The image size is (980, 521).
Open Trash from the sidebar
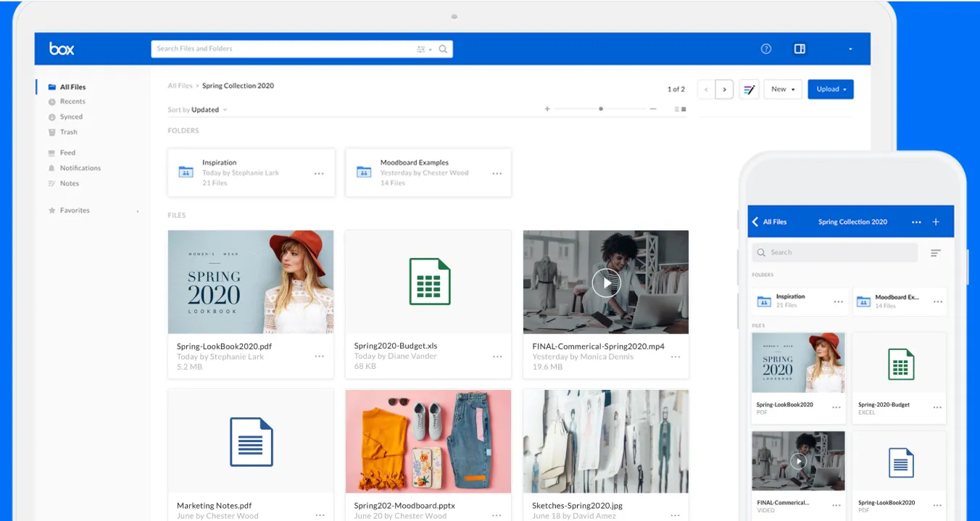(69, 132)
